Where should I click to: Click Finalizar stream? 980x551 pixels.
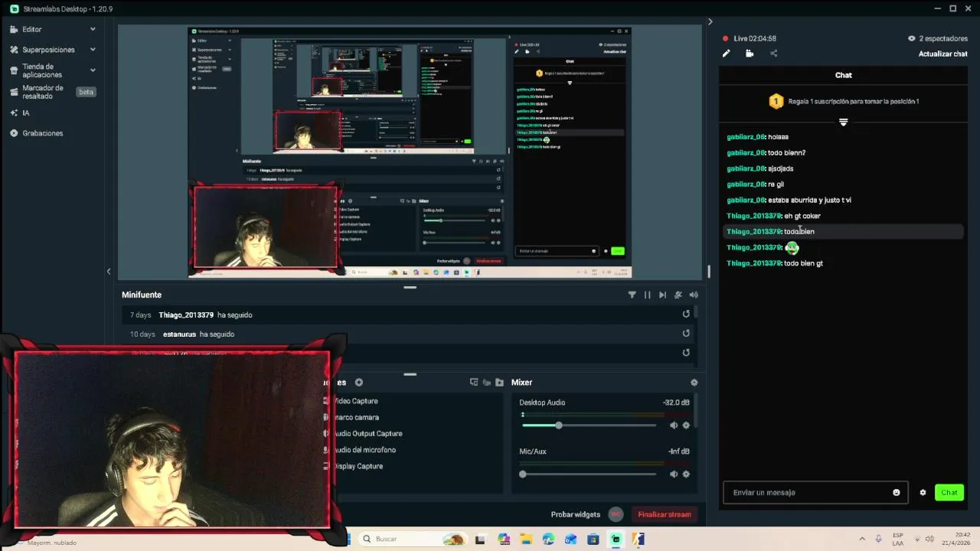tap(665, 514)
